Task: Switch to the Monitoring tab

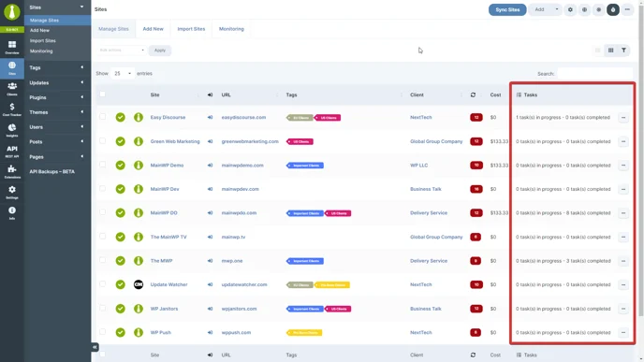Action: [x=231, y=29]
